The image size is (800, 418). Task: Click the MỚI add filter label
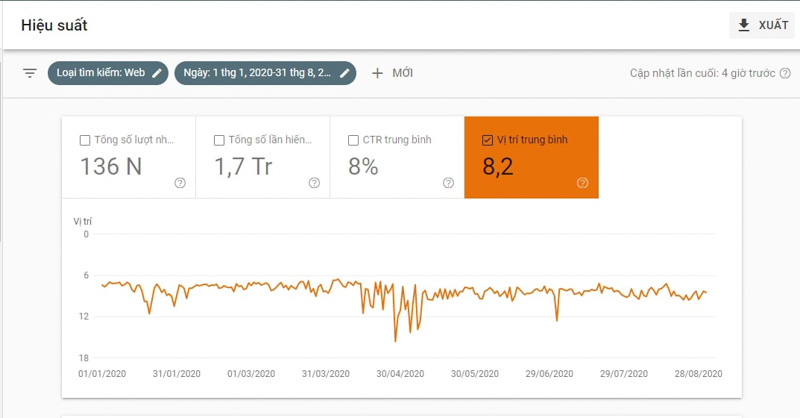[403, 73]
